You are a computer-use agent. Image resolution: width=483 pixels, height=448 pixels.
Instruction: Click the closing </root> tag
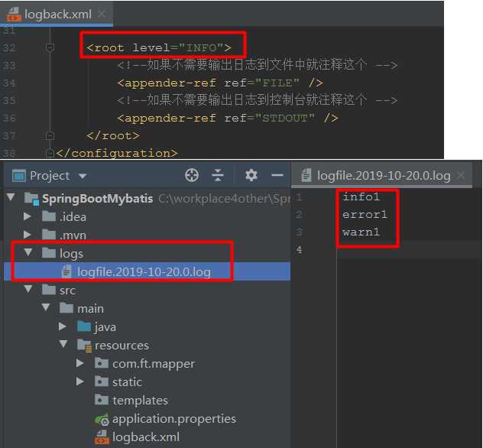(113, 135)
